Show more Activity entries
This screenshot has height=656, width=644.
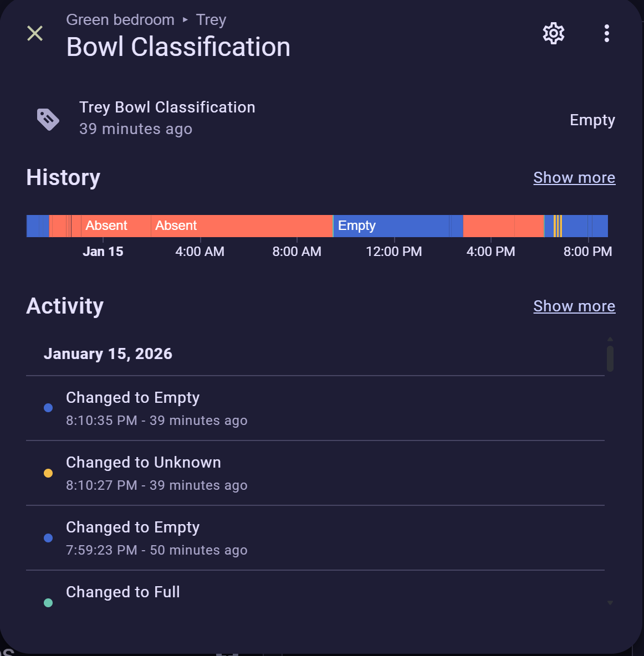[574, 306]
